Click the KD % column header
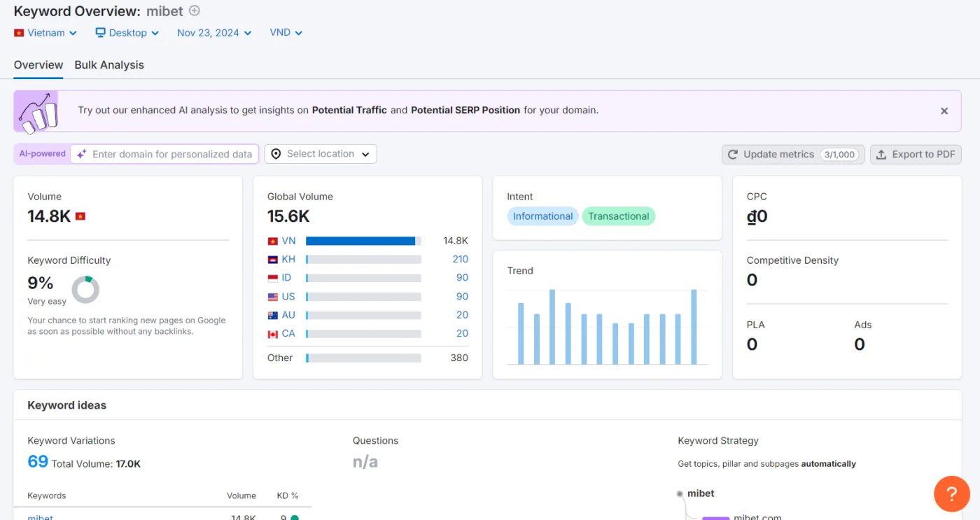The height and width of the screenshot is (520, 980). 288,496
